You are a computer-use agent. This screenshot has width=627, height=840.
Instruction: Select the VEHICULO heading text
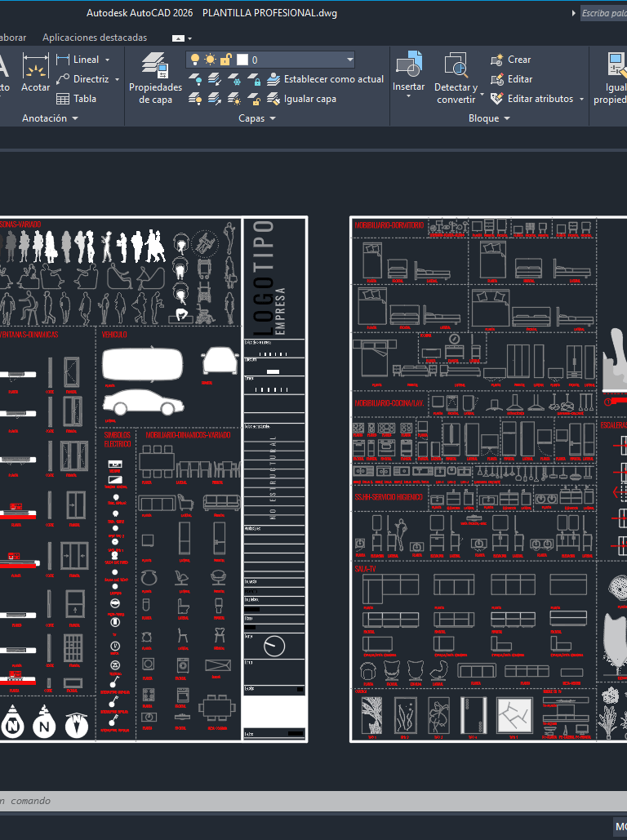tap(114, 335)
